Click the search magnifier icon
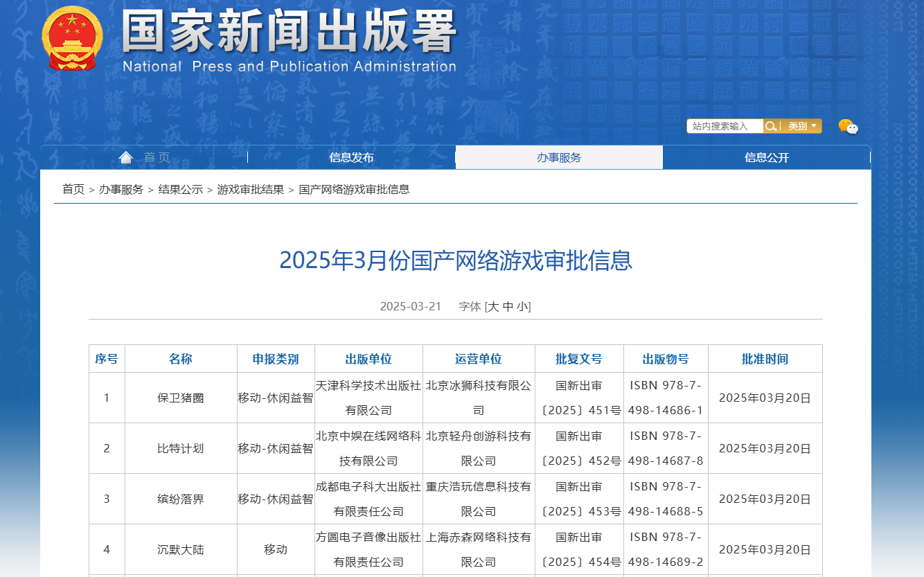This screenshot has height=577, width=924. click(770, 126)
